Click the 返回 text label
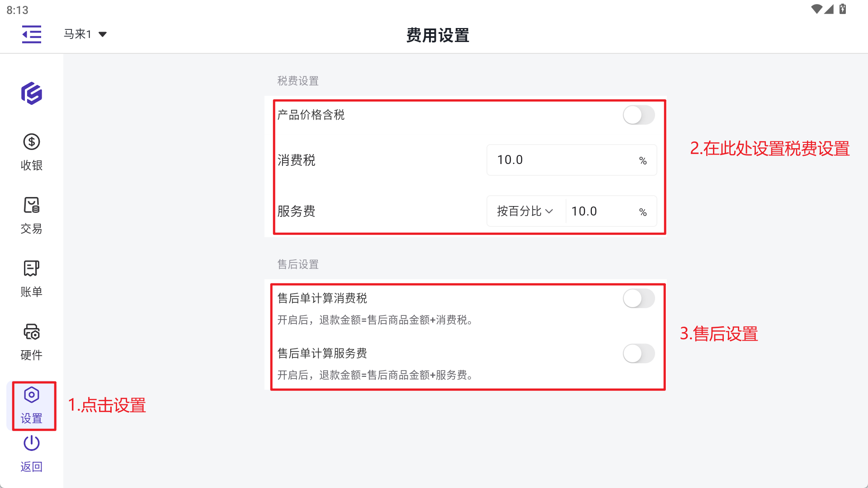 tap(32, 467)
